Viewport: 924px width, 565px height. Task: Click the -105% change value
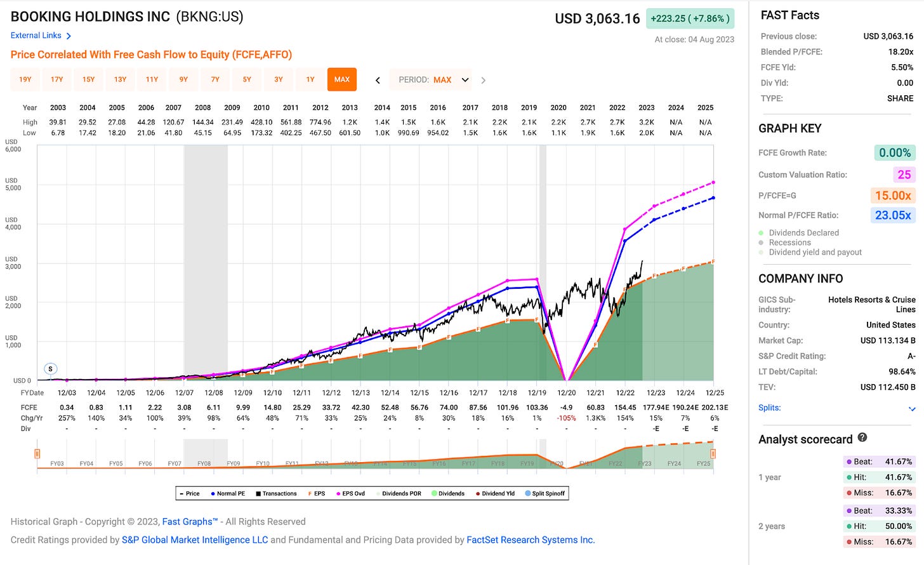566,418
